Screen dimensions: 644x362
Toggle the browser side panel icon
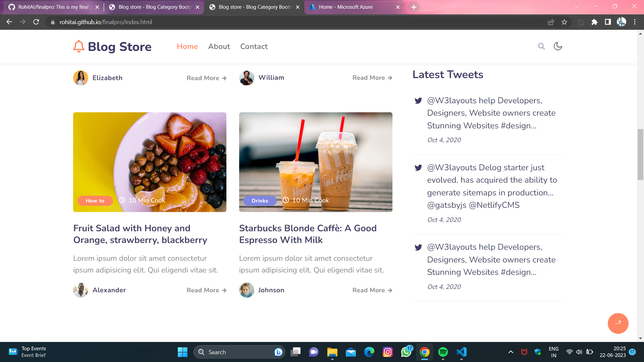[x=607, y=22]
